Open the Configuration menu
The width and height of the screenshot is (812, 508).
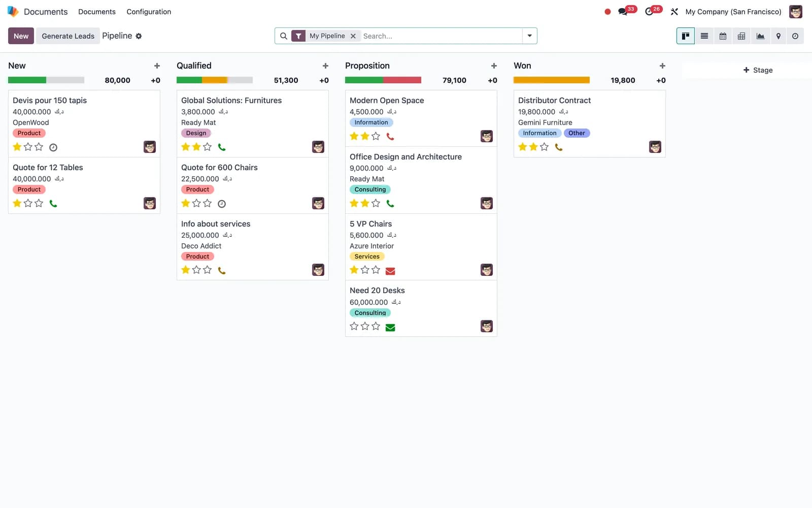[149, 12]
